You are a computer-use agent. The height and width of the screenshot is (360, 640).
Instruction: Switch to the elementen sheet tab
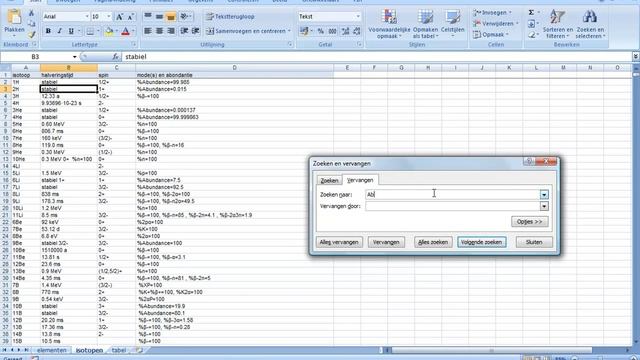[52, 350]
